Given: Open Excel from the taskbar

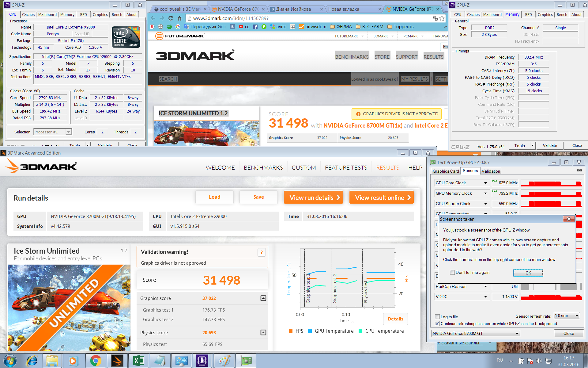Looking at the screenshot, I should [x=138, y=361].
